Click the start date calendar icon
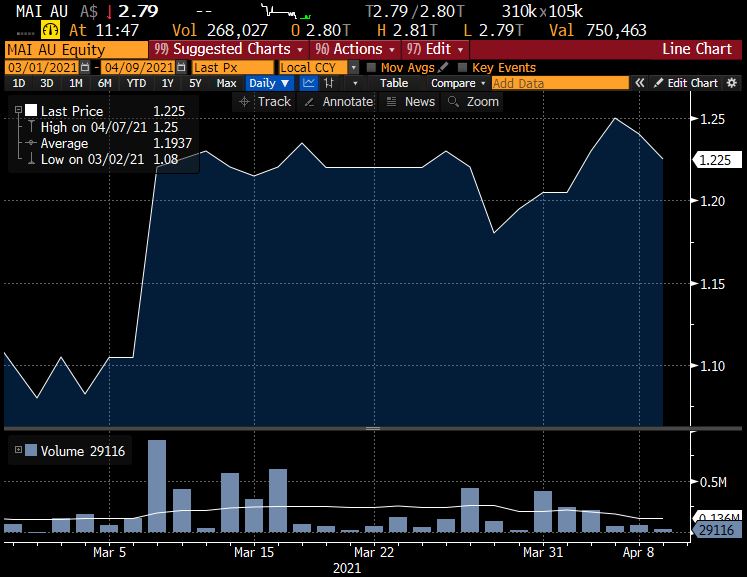The image size is (747, 577). click(x=83, y=67)
